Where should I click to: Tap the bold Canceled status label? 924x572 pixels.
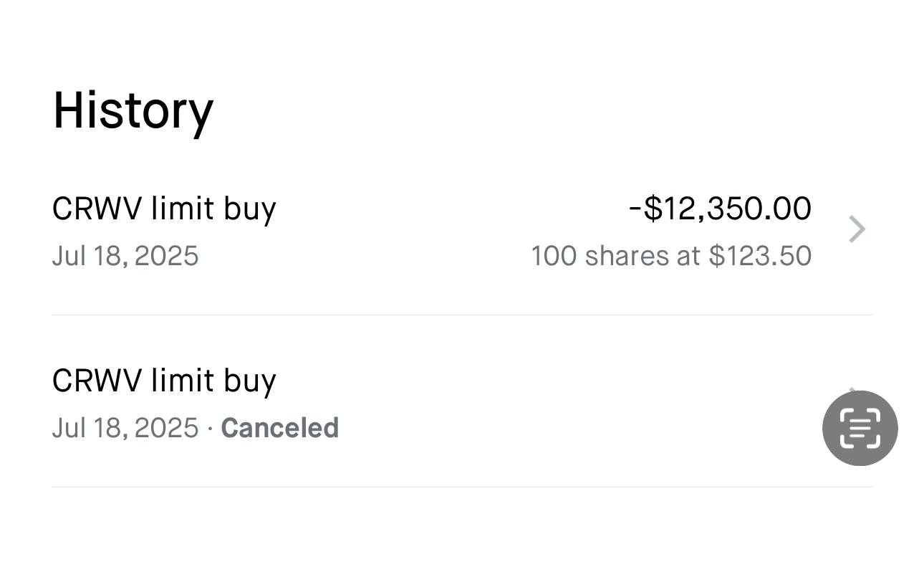click(279, 428)
